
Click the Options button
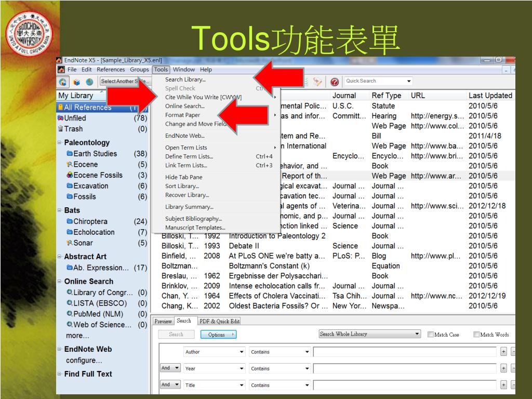point(219,335)
